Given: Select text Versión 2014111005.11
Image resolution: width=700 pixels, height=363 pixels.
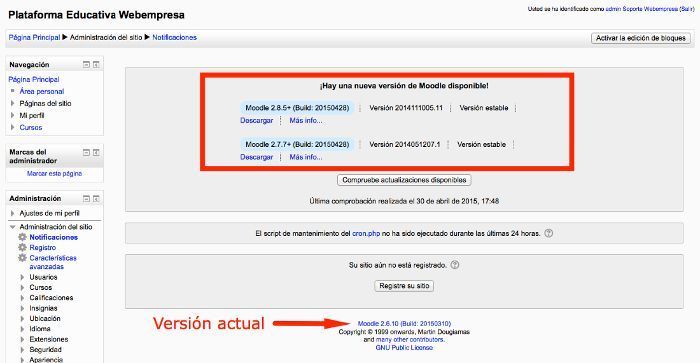Looking at the screenshot, I should pos(406,108).
